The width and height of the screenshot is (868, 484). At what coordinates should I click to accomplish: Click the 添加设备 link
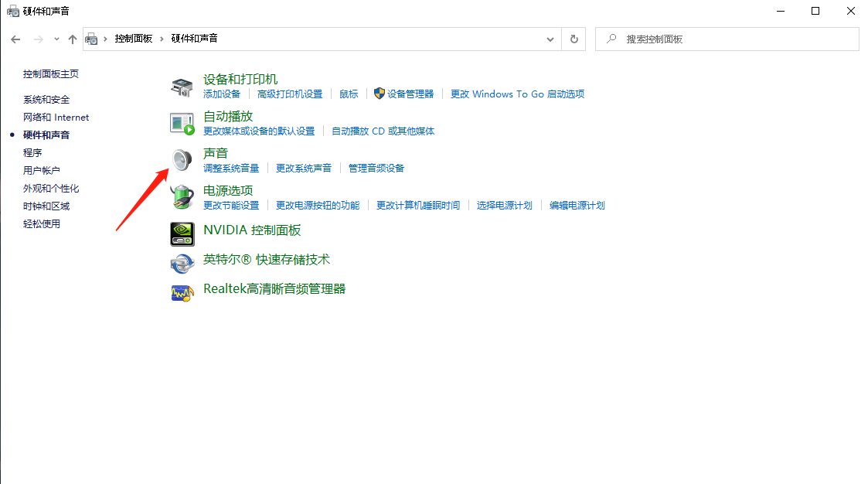(x=222, y=94)
